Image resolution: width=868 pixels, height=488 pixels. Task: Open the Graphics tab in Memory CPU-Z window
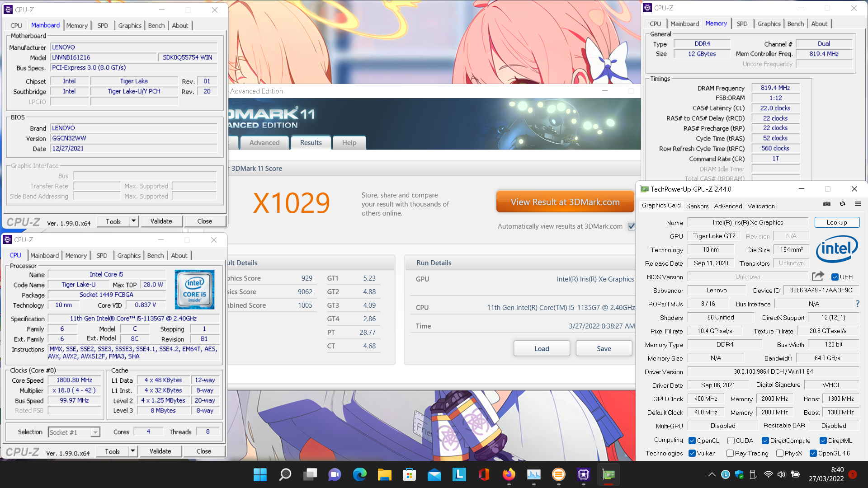pos(769,24)
